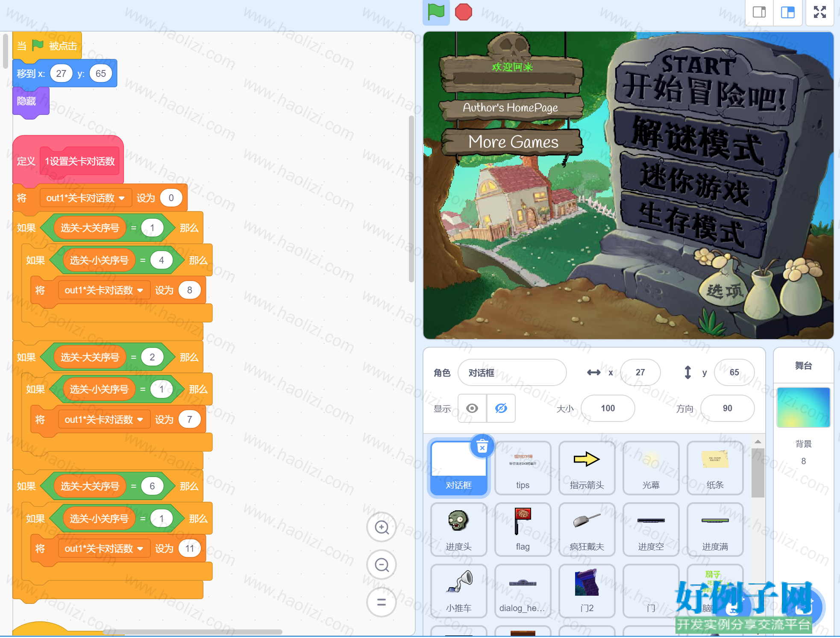Edit the sprite name field 对话框
The width and height of the screenshot is (840, 638).
pyautogui.click(x=512, y=372)
